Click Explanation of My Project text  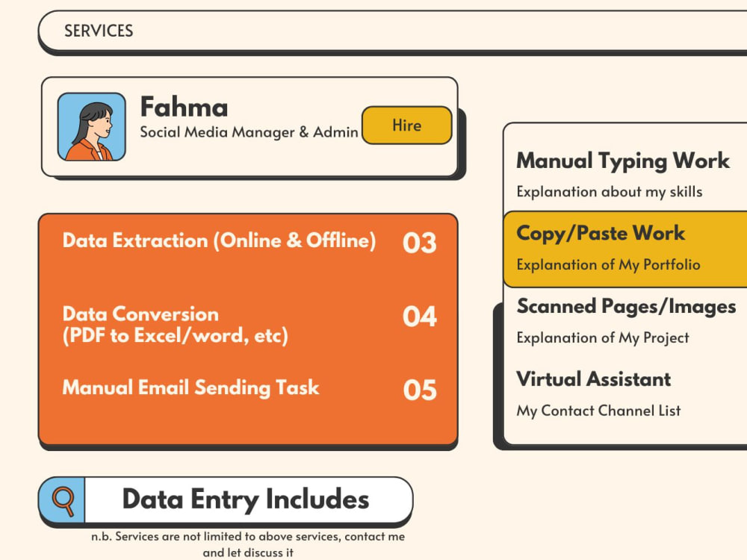pyautogui.click(x=603, y=338)
